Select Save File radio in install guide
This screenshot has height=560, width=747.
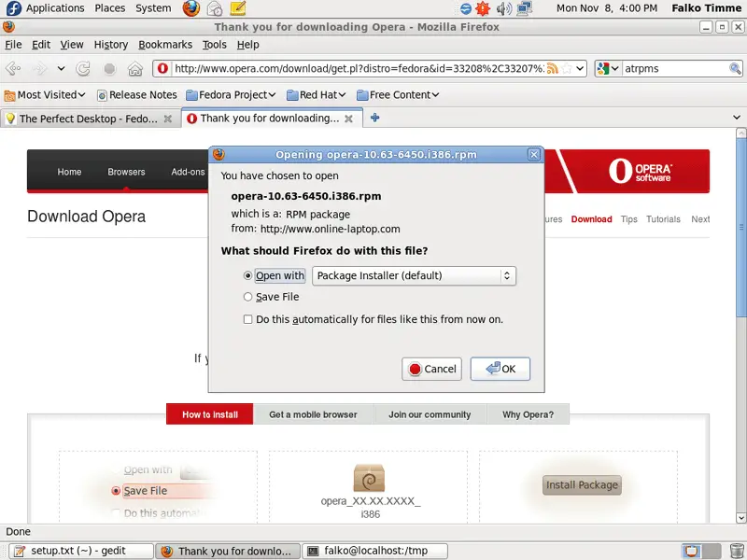click(x=115, y=491)
